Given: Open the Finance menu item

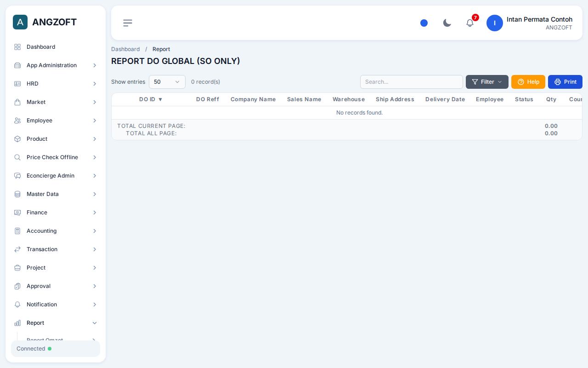Looking at the screenshot, I should [56, 213].
